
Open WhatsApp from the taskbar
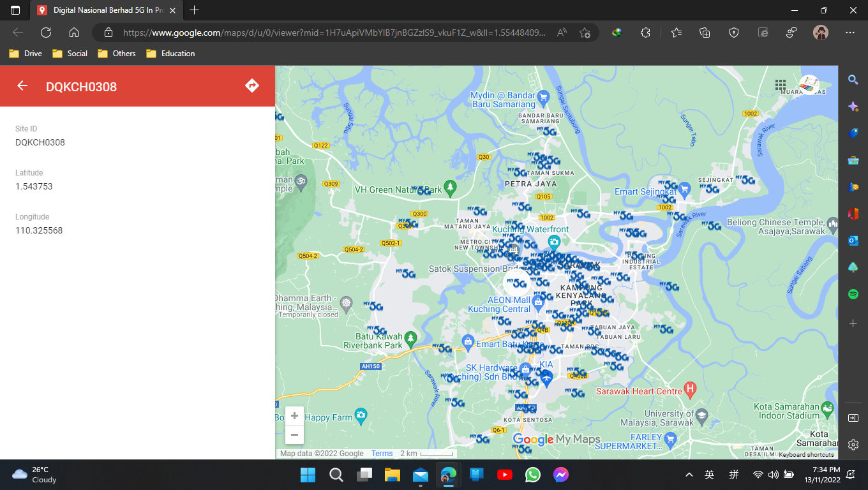(x=533, y=475)
